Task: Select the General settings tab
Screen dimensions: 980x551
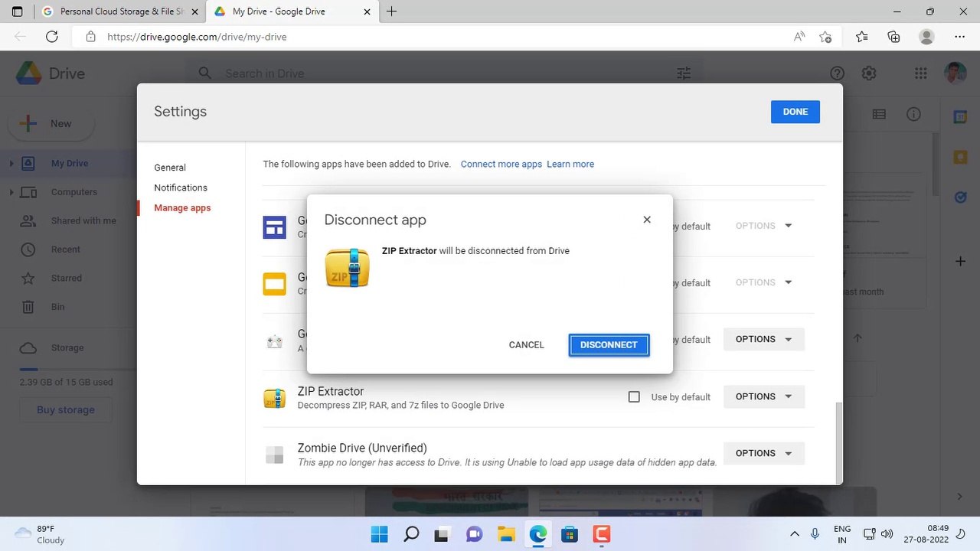Action: 170,168
